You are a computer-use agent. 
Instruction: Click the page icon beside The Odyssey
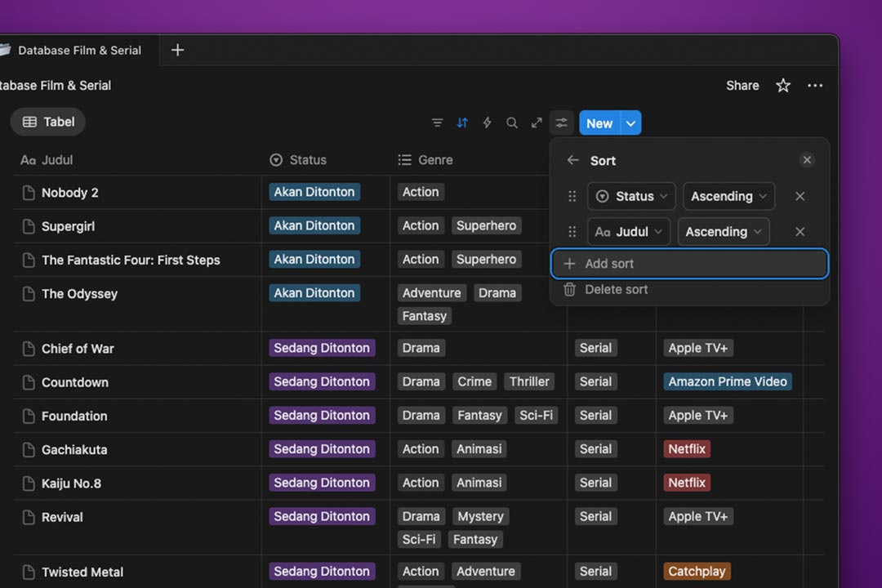pos(28,294)
